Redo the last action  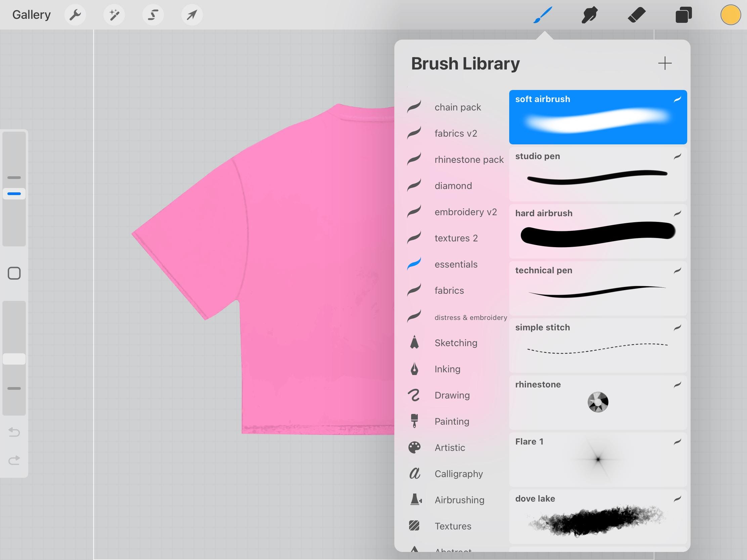coord(14,460)
